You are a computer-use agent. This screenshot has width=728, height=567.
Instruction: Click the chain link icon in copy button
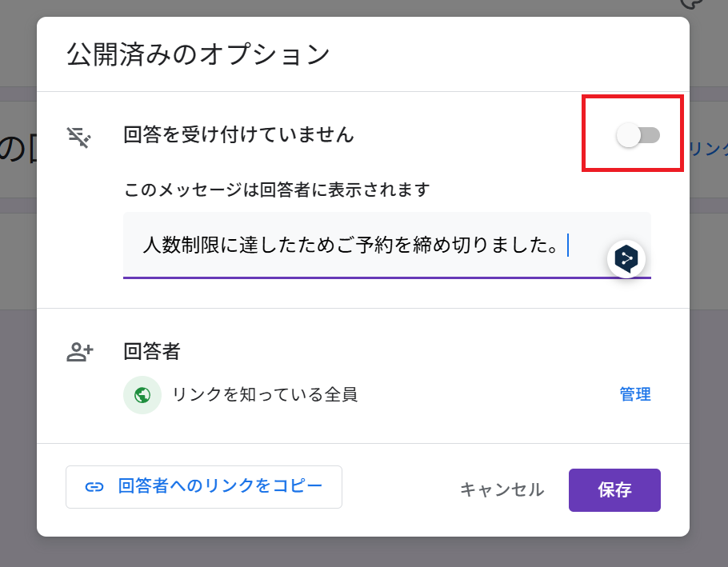point(94,487)
